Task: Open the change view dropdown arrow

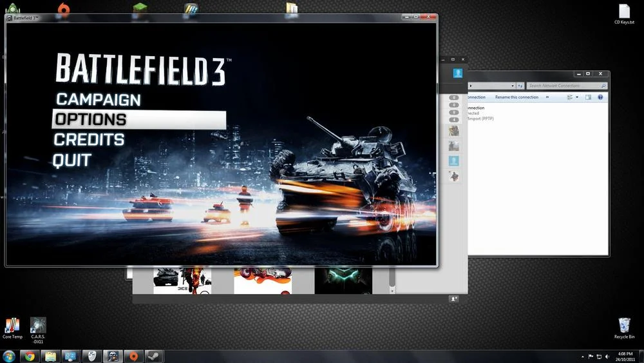Action: 577,97
